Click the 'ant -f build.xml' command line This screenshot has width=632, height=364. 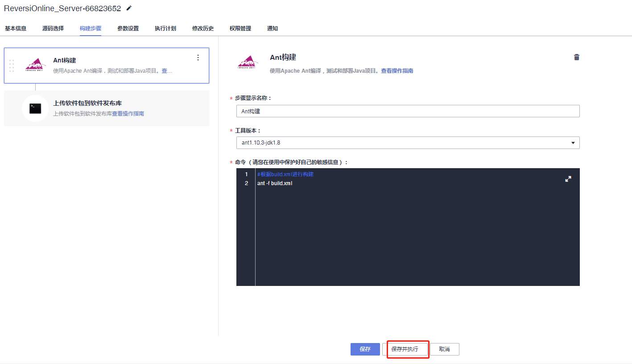click(275, 183)
